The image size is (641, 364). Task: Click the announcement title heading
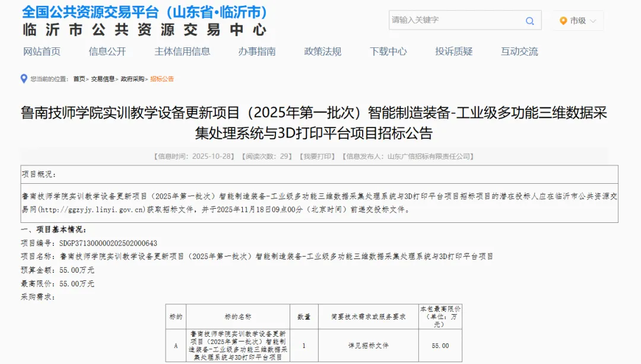point(314,123)
